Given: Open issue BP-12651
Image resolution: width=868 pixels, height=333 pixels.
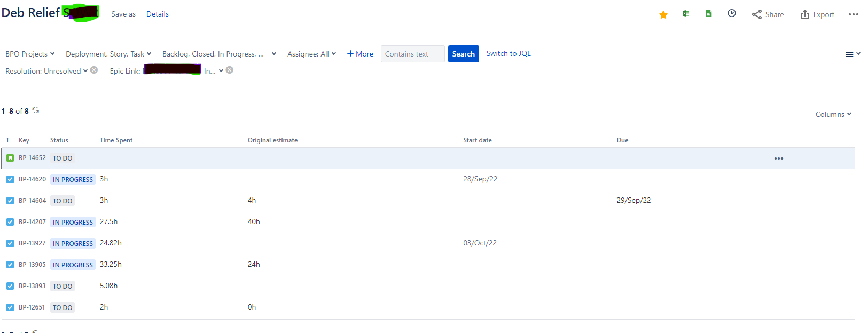Looking at the screenshot, I should coord(32,307).
